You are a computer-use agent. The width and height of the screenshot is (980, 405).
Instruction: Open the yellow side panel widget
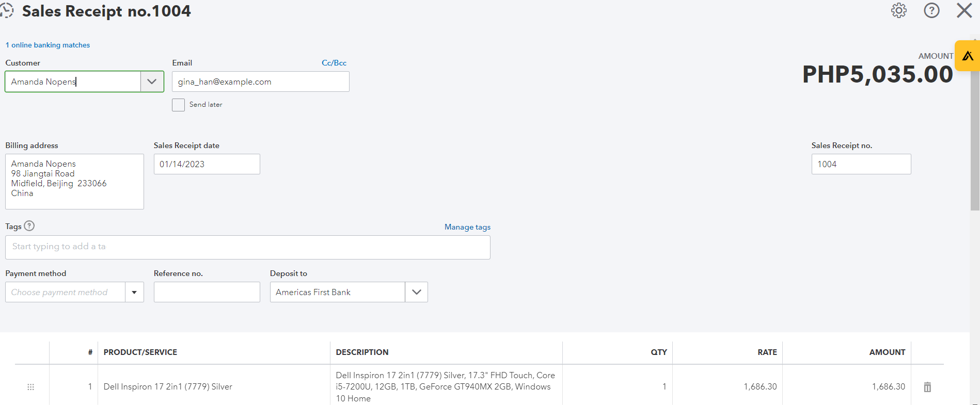pos(967,56)
